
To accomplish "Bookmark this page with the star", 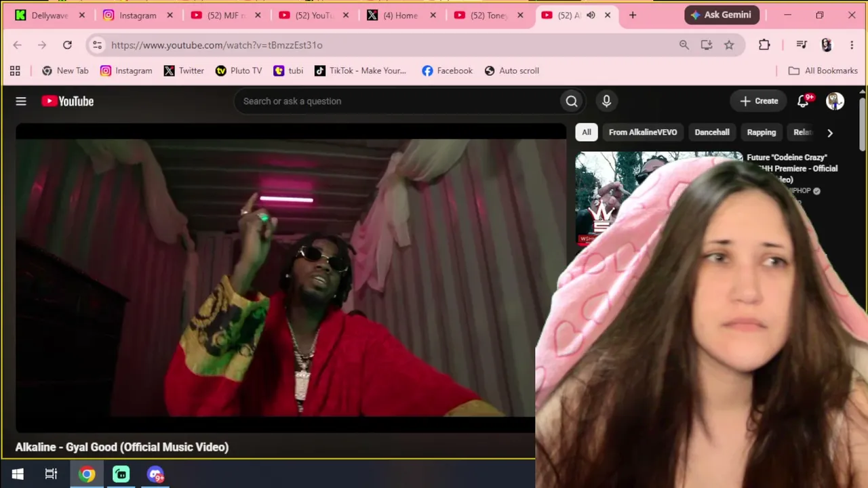I will tap(729, 45).
